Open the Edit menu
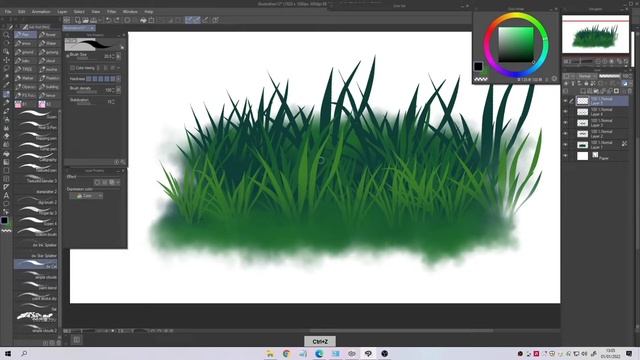This screenshot has width=640, height=360. [x=22, y=12]
